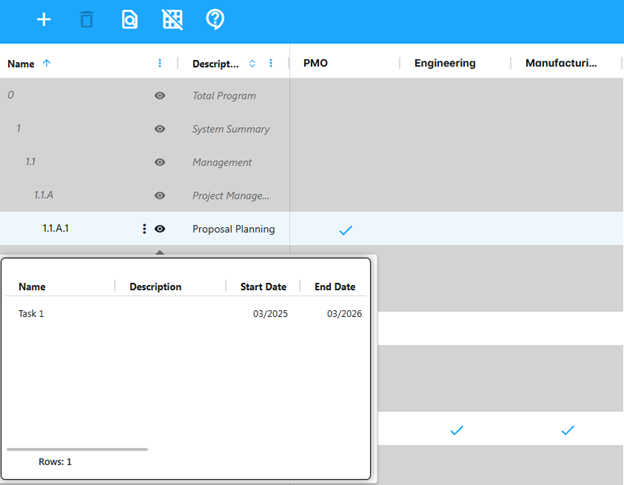
Task: Click the System Summary description cell
Action: coord(231,129)
